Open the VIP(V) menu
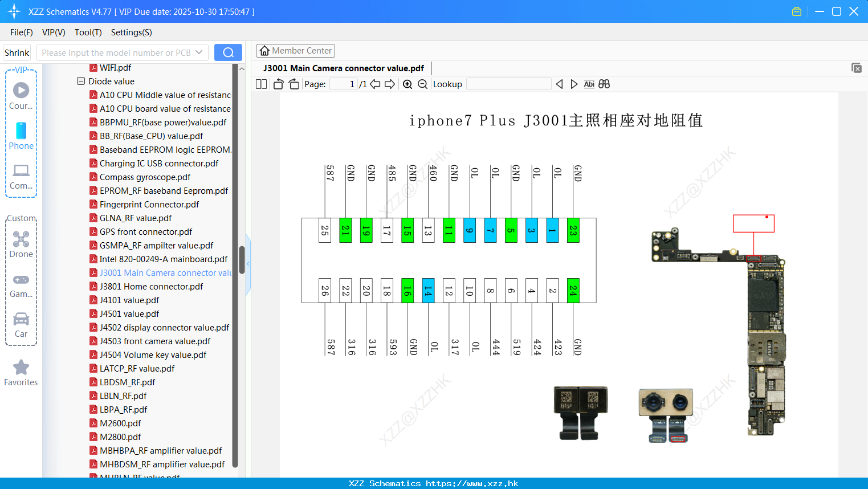The image size is (868, 489). 54,32
